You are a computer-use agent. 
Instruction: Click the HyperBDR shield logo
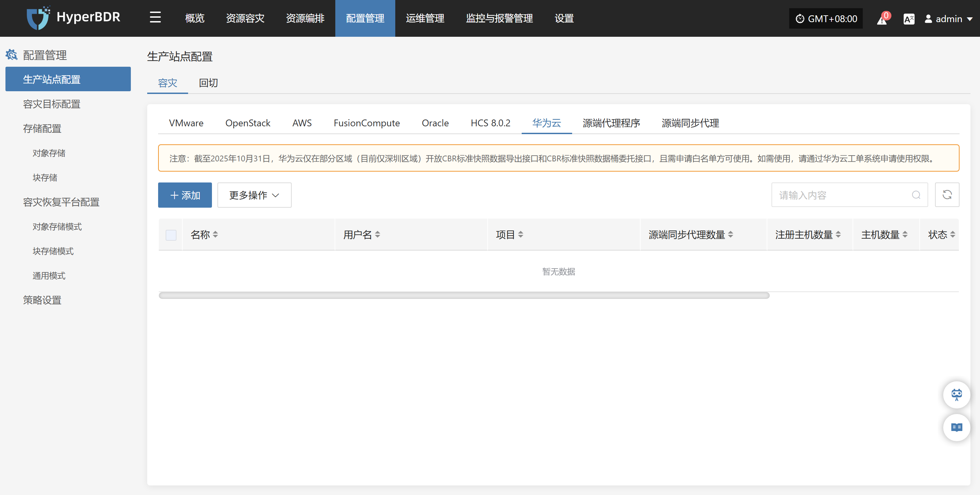(37, 17)
